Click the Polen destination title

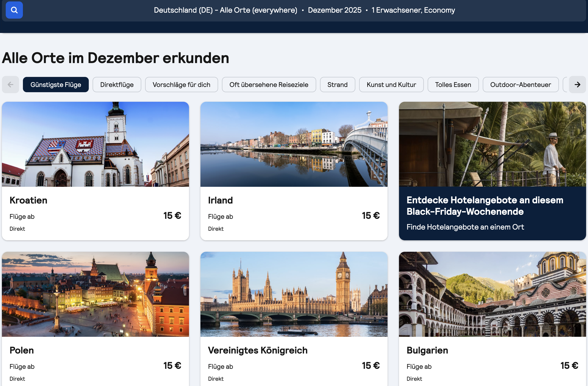22,350
